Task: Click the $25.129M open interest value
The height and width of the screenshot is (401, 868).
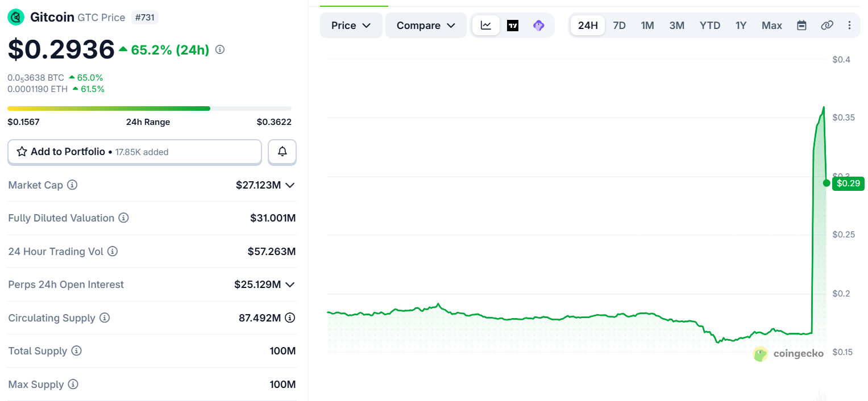Action: tap(258, 285)
